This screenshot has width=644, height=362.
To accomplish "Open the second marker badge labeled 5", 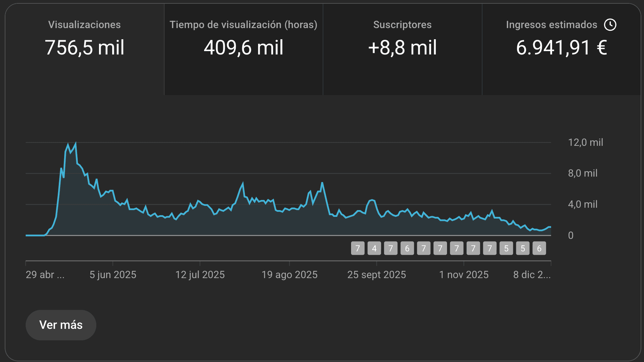I will tap(523, 248).
